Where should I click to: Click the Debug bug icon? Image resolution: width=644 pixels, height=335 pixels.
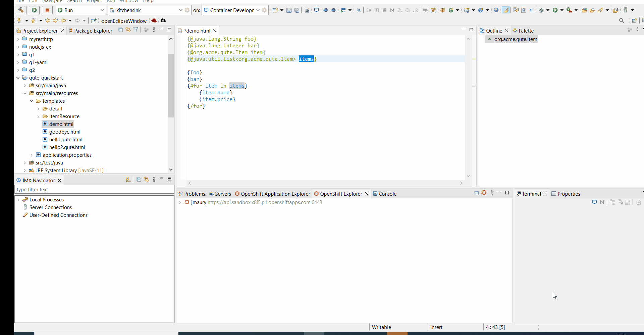click(x=541, y=10)
